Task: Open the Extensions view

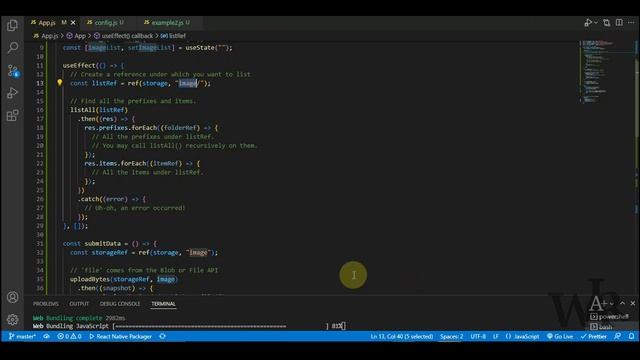Action: pyautogui.click(x=12, y=116)
